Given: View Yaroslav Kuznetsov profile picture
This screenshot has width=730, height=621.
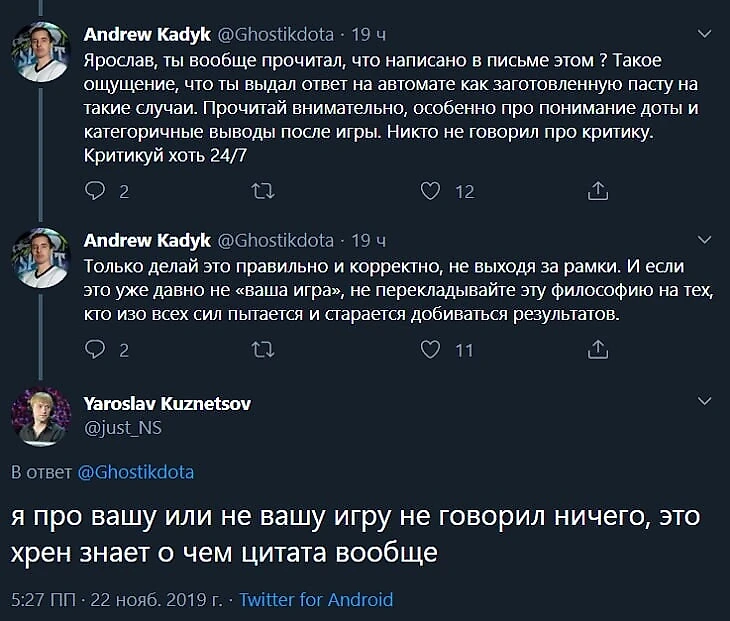Looking at the screenshot, I should [41, 417].
